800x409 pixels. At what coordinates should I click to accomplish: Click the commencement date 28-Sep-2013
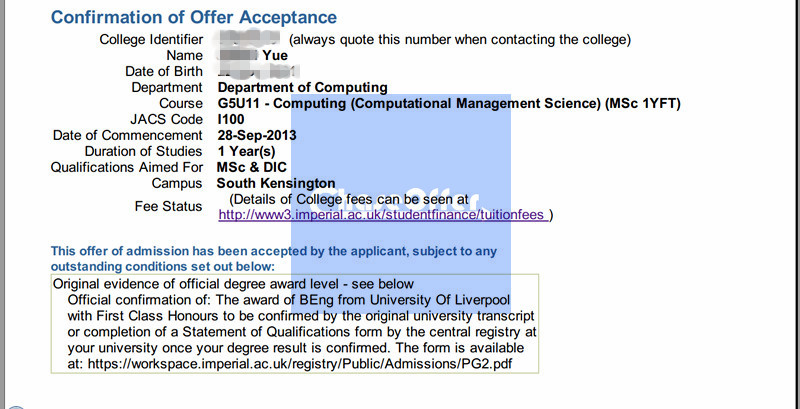(257, 135)
